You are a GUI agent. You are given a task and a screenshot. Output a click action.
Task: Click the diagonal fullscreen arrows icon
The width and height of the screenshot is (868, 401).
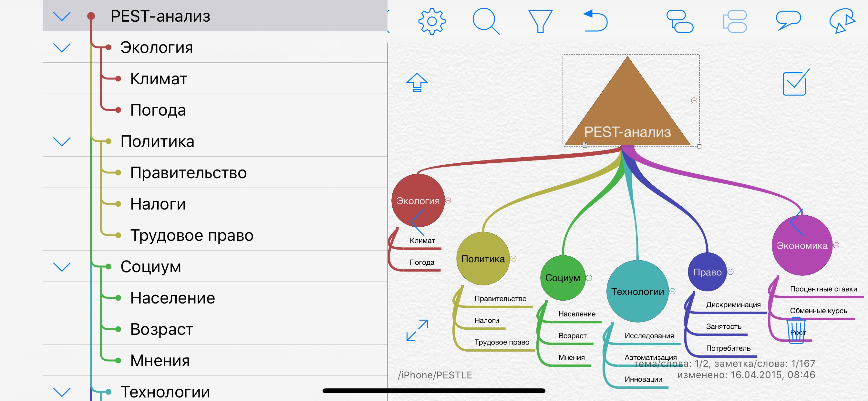pyautogui.click(x=417, y=330)
